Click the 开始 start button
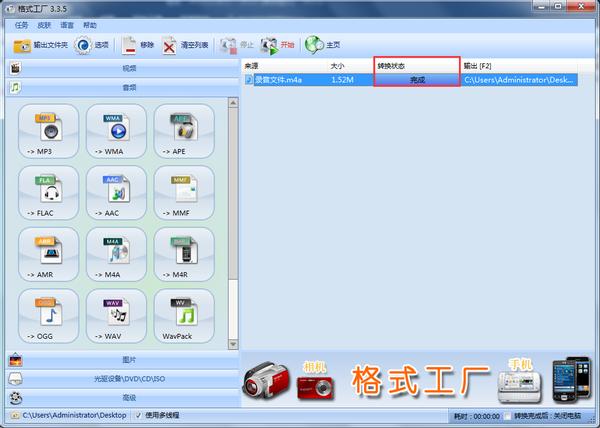 pyautogui.click(x=278, y=45)
